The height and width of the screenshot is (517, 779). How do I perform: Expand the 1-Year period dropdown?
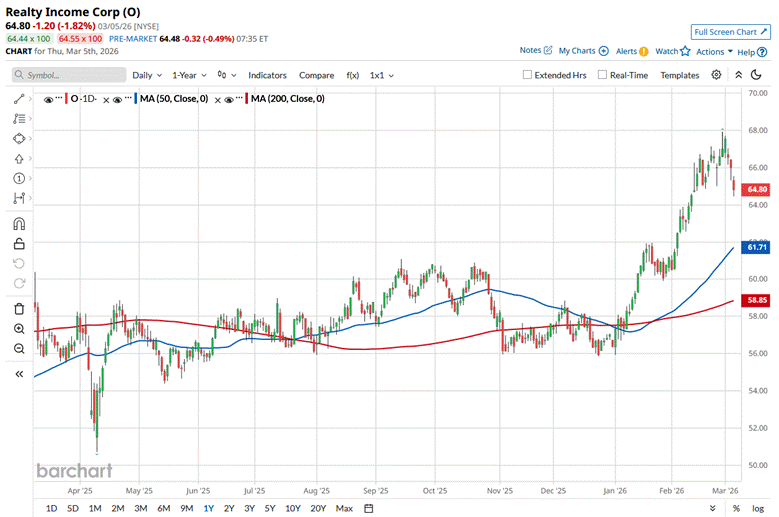pos(189,75)
